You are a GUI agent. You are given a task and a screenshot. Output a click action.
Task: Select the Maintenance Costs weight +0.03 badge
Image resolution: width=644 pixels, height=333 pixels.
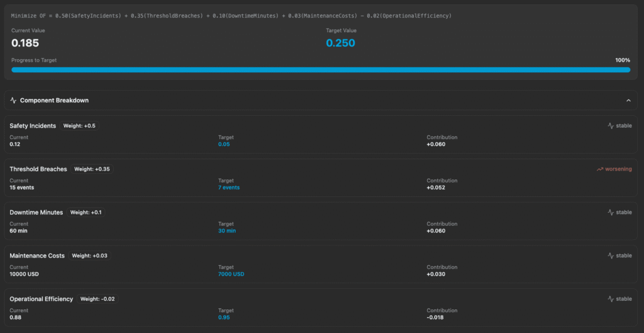click(x=89, y=256)
